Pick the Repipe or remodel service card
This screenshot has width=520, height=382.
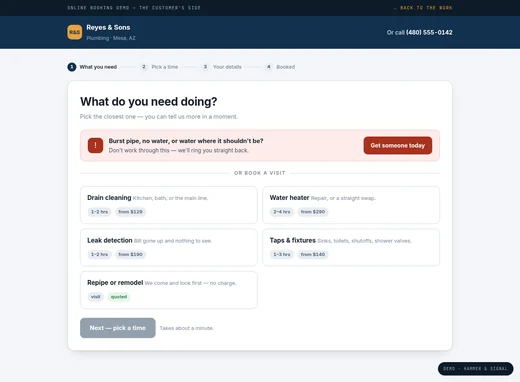coord(169,290)
